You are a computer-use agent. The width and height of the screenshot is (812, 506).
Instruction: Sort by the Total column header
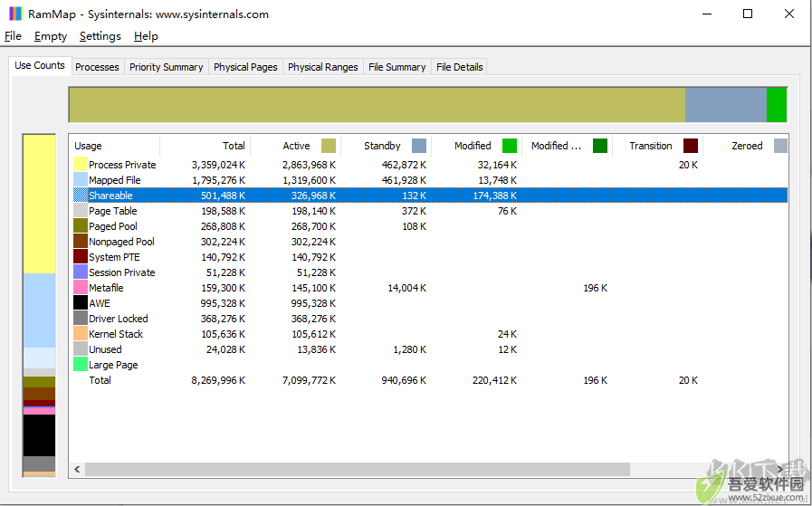[x=205, y=146]
